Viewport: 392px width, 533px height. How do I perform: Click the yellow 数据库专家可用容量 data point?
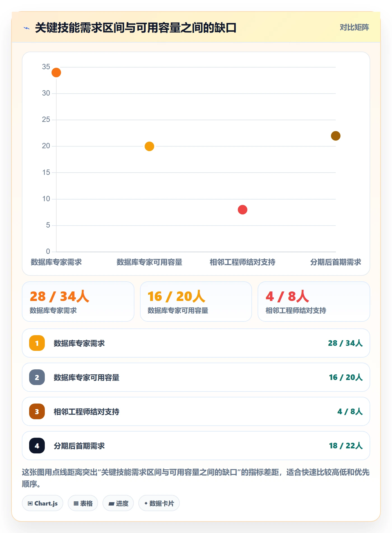pos(150,146)
